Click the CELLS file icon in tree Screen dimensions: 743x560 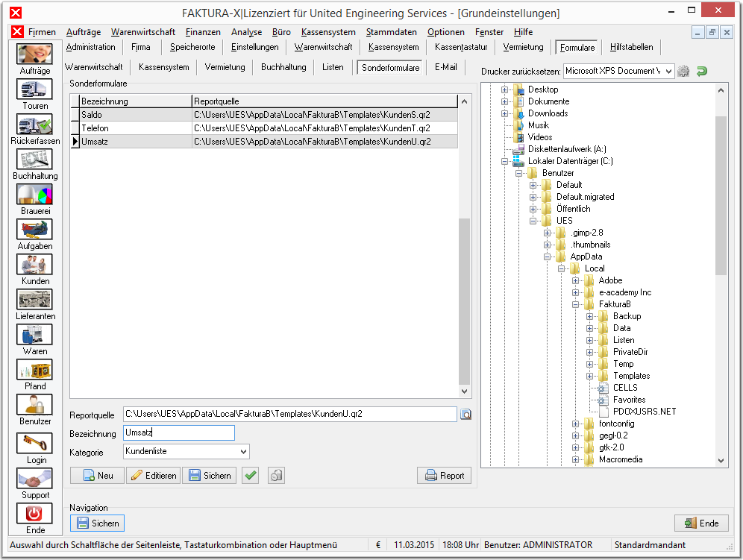(x=603, y=388)
